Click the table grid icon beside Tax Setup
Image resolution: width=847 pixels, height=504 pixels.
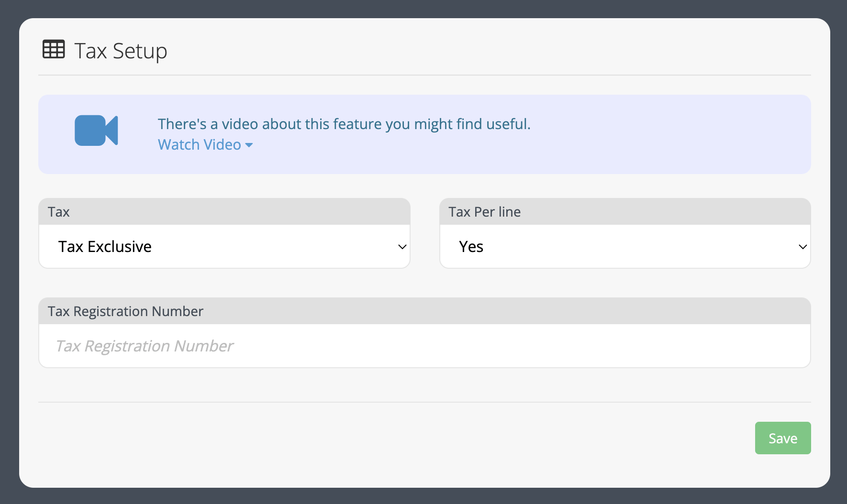(54, 49)
